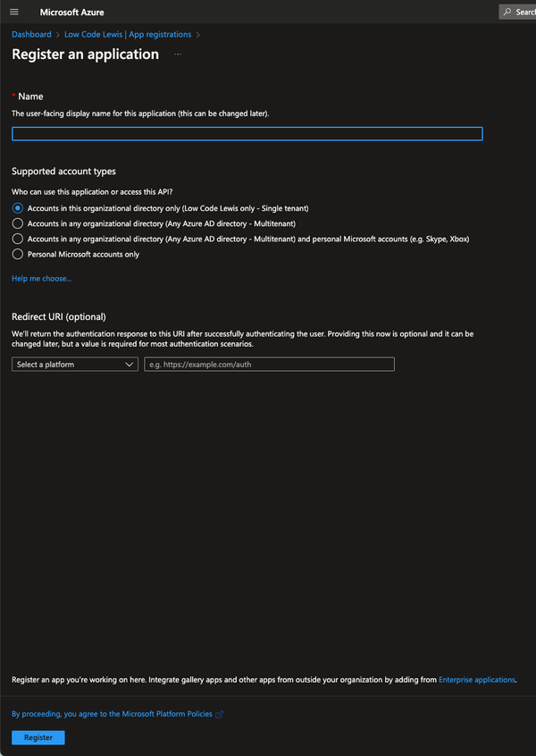Image resolution: width=536 pixels, height=756 pixels.
Task: Choose multitenant and personal Microsoft accounts option
Action: click(x=17, y=238)
